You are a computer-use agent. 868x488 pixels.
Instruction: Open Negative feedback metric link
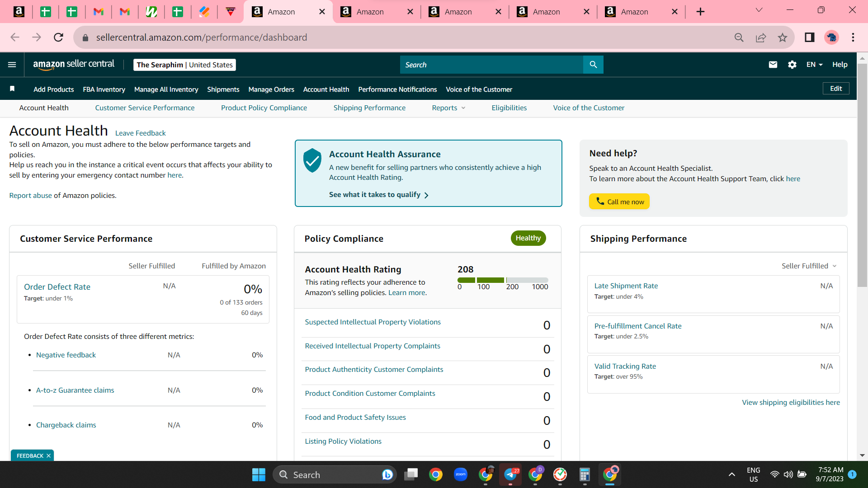pyautogui.click(x=66, y=355)
